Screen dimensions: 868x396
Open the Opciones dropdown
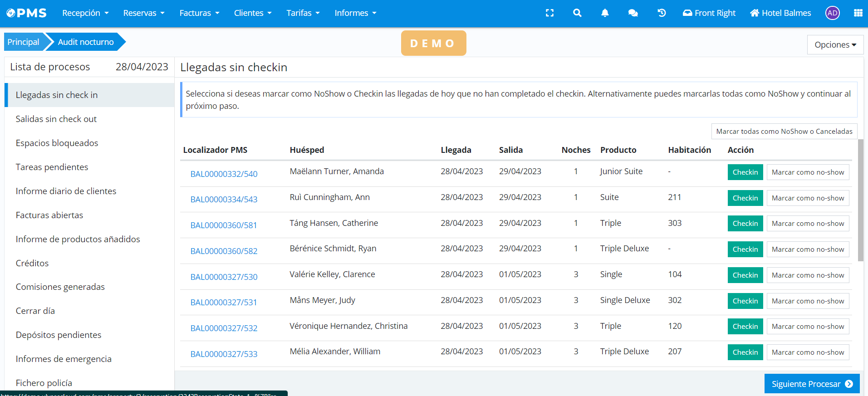[835, 44]
